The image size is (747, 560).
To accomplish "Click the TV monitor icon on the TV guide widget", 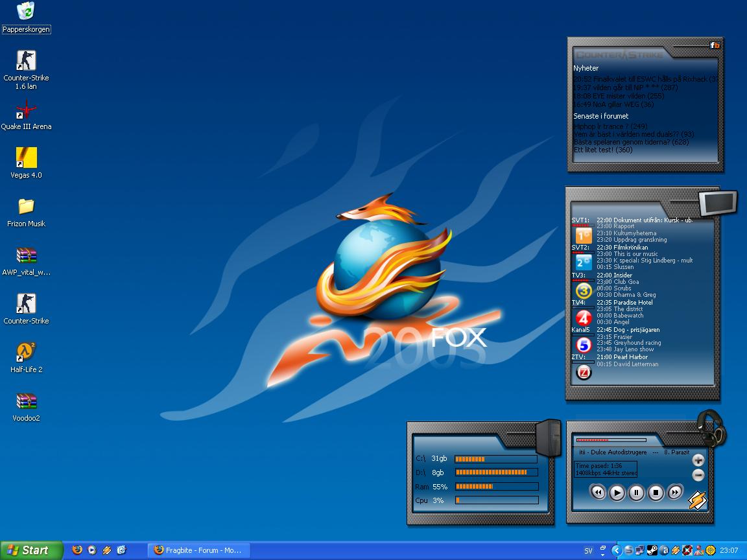I will (x=718, y=204).
